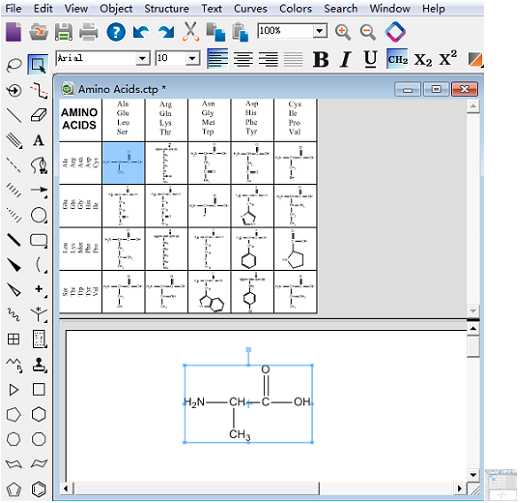Select the Eraser tool
Viewport: 520px width, 503px height.
pos(39,115)
